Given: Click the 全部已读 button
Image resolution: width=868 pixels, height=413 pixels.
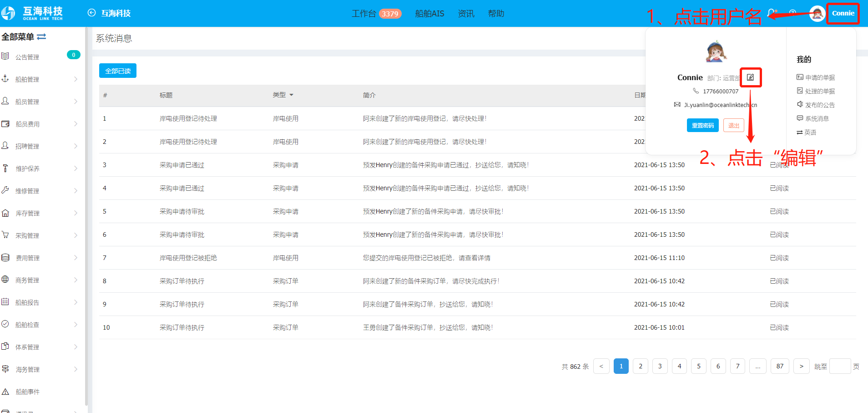Looking at the screenshot, I should pos(118,71).
